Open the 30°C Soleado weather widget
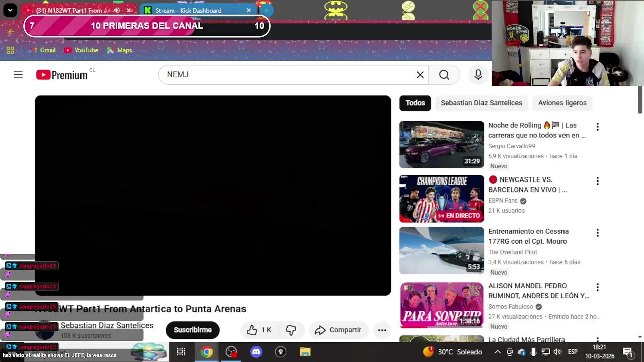 point(453,352)
